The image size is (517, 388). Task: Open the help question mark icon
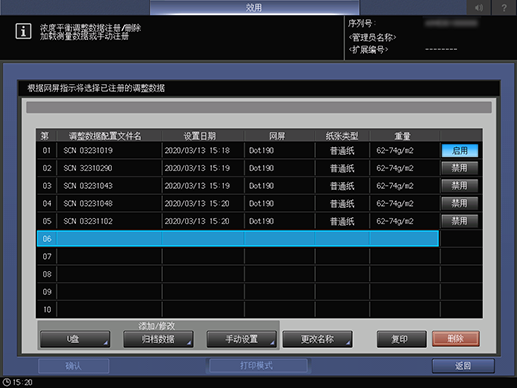pos(504,7)
